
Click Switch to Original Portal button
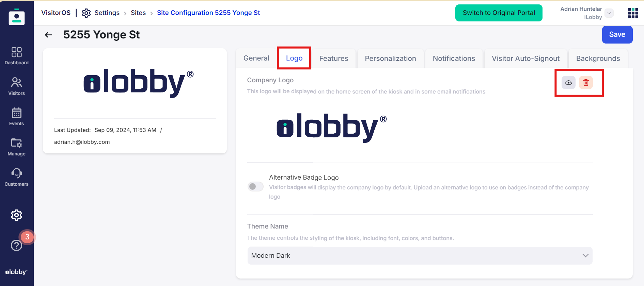(499, 13)
